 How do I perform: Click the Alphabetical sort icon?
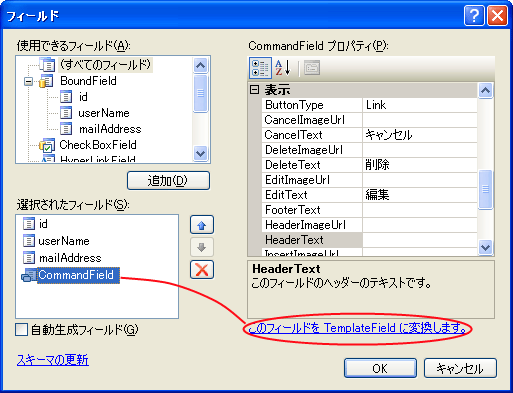point(283,68)
